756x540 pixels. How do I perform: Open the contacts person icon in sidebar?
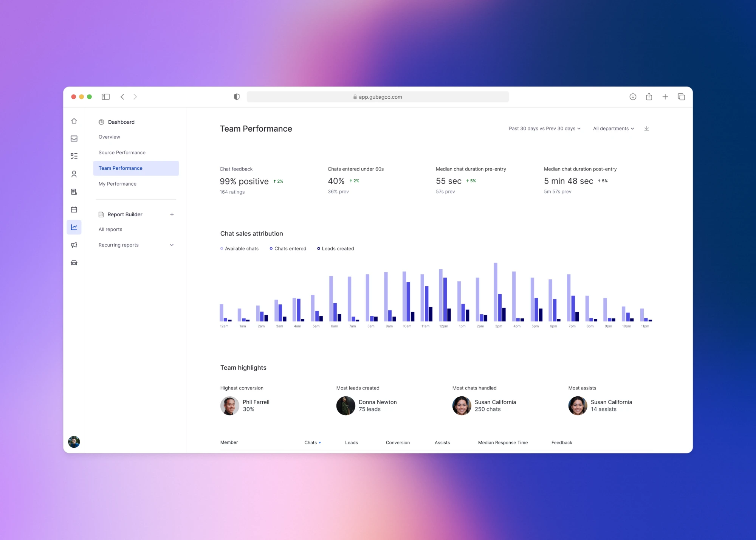(74, 174)
